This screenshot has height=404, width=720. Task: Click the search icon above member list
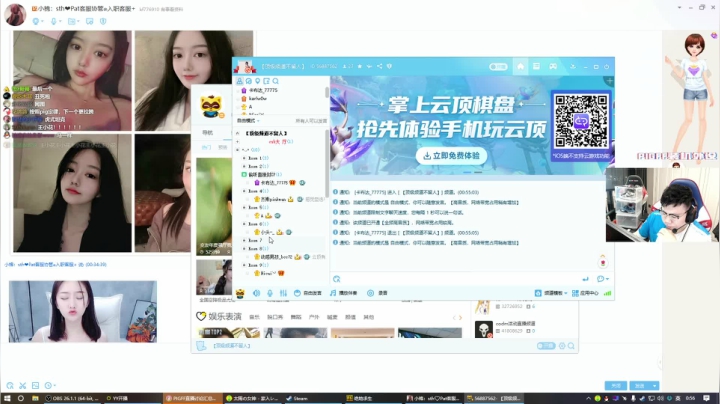[x=276, y=81]
